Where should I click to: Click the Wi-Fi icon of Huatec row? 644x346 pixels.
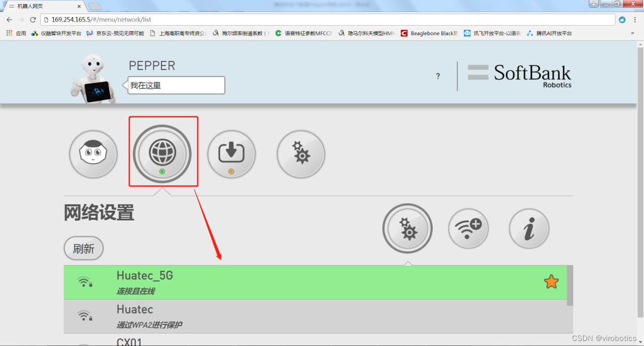pos(85,316)
